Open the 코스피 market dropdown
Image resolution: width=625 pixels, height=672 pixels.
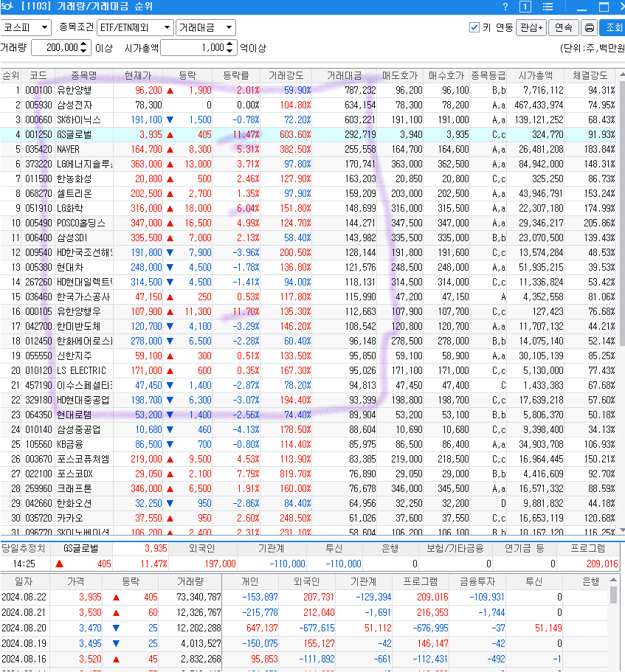tap(26, 28)
